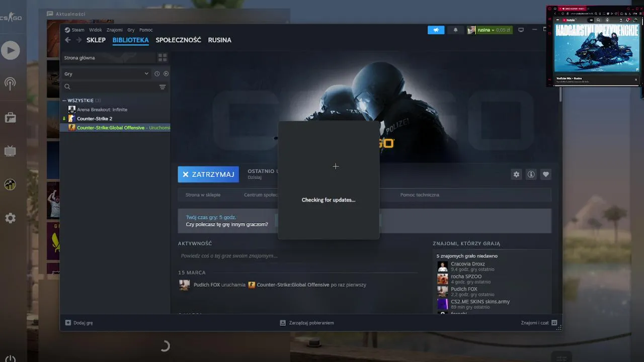The image size is (644, 362).
Task: Open Strona w sklepie link
Action: tap(203, 195)
